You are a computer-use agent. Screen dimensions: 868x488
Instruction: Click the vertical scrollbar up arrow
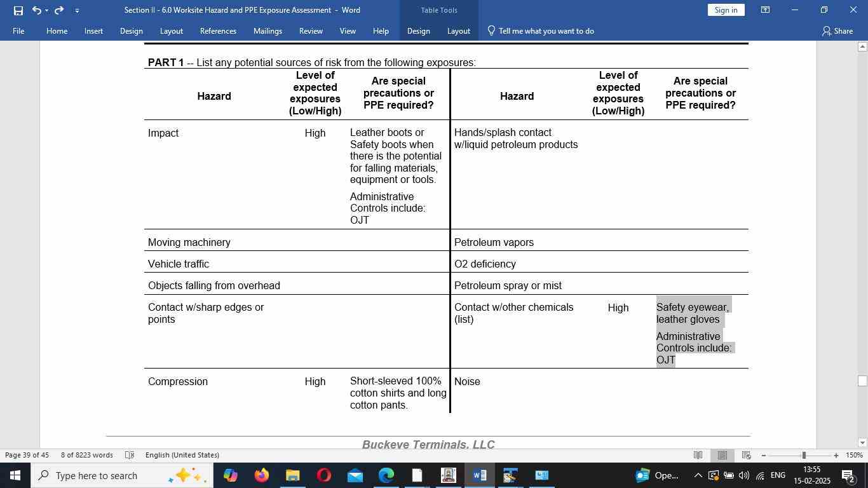coord(862,46)
